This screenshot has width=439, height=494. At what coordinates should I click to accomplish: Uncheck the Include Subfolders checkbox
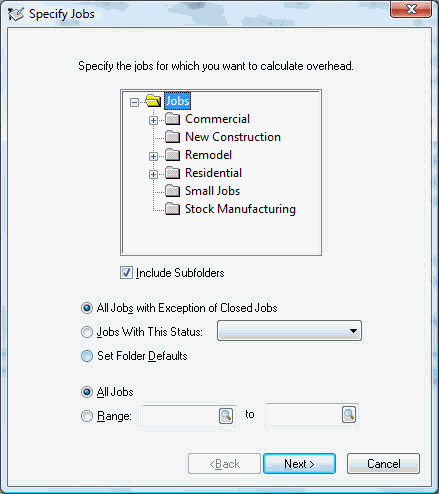[126, 273]
